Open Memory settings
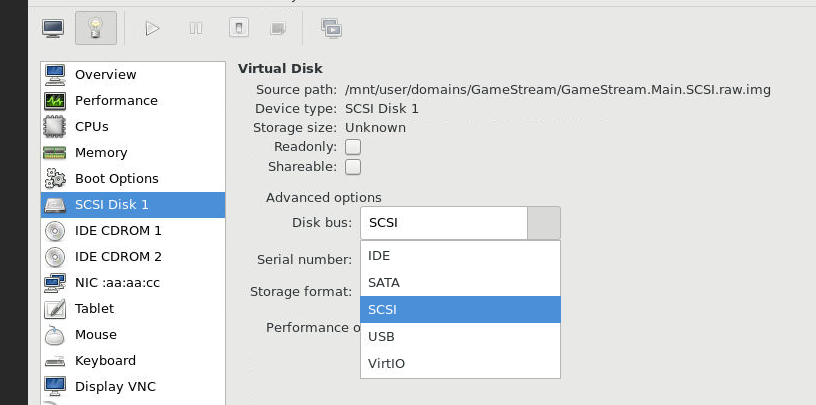 [133, 153]
